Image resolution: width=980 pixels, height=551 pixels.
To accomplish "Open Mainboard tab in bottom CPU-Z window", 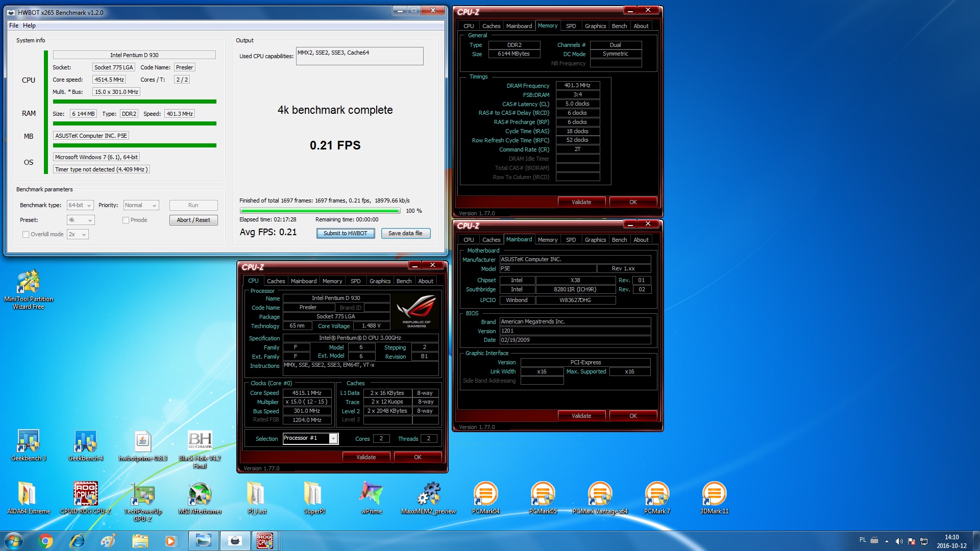I will coord(303,281).
